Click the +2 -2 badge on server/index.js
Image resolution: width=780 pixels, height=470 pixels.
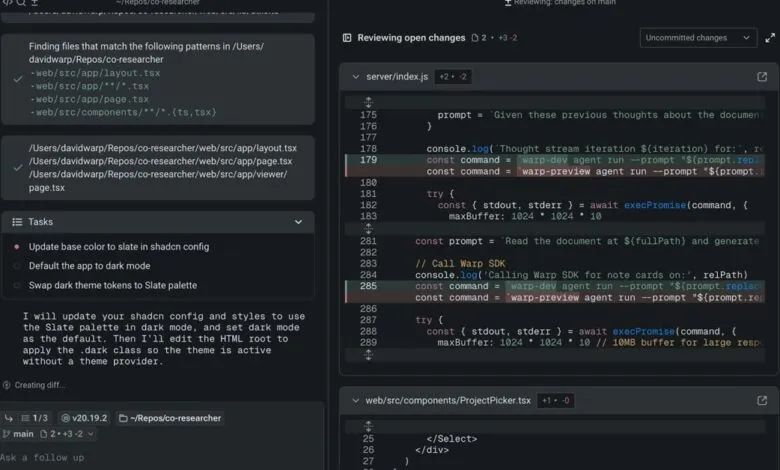[453, 77]
